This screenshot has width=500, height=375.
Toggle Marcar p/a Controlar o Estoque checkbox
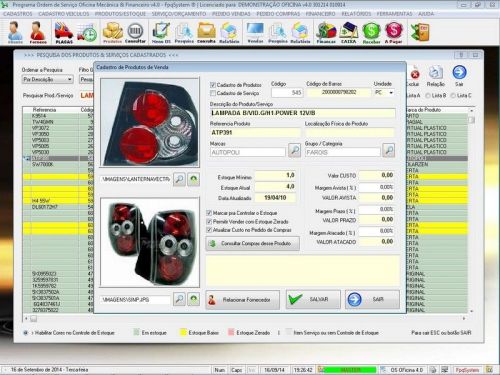209,213
